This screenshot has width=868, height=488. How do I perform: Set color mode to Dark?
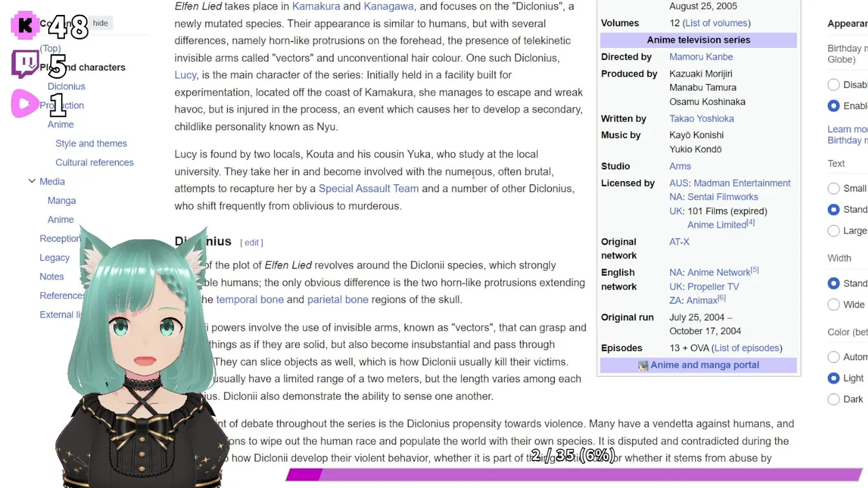pos(833,399)
